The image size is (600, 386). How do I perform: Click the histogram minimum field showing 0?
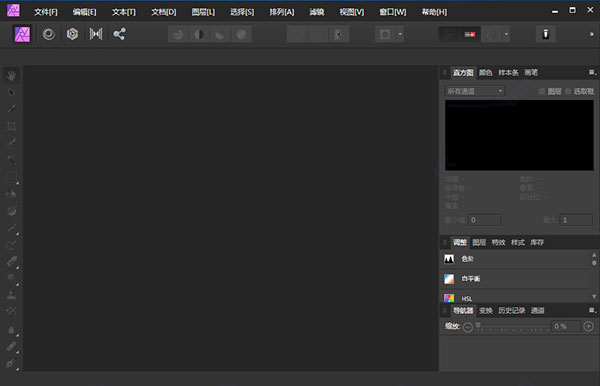coord(484,220)
